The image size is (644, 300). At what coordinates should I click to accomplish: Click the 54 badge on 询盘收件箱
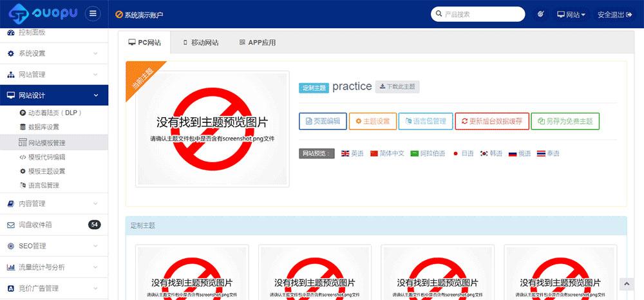point(95,225)
